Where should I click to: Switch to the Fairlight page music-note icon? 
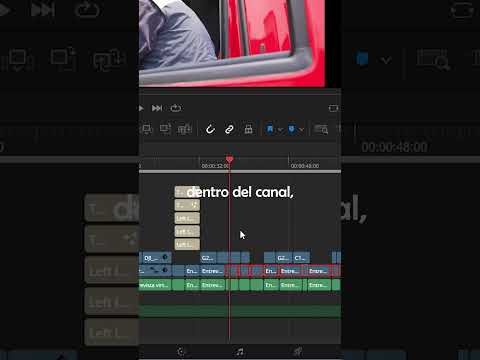pyautogui.click(x=239, y=352)
